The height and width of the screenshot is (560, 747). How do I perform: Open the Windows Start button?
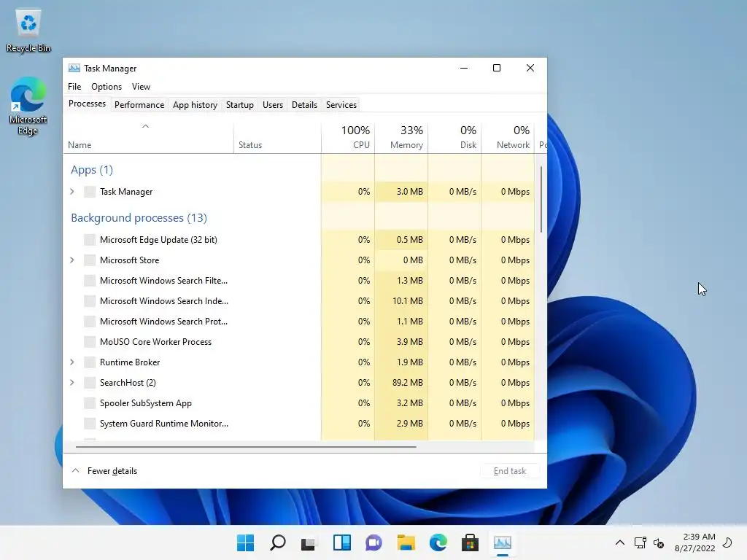point(245,542)
